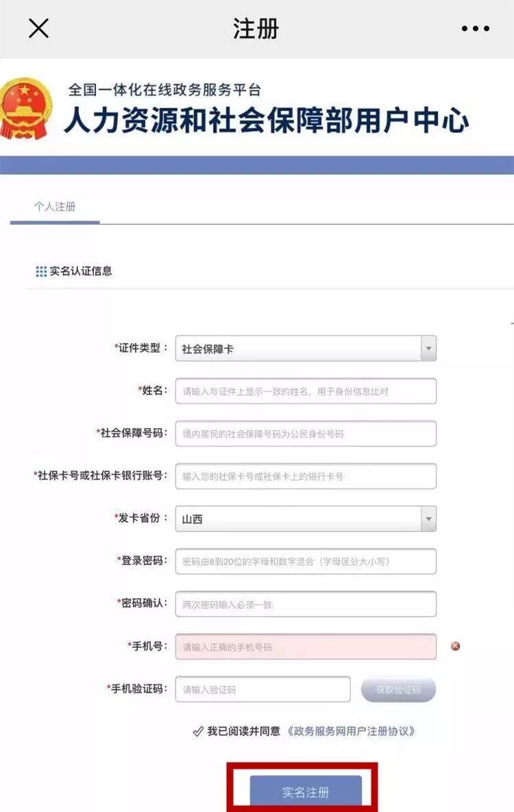Open the 《政务服务网用户注册协议》 link

tap(351, 731)
